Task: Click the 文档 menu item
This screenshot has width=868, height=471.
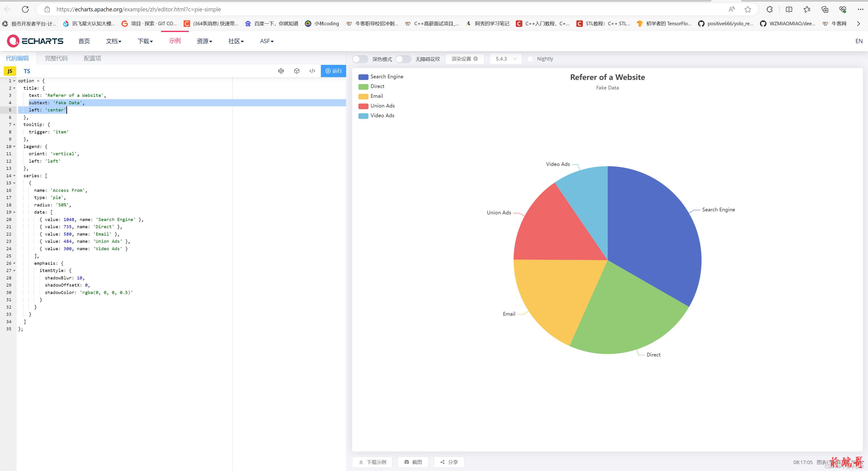Action: click(113, 41)
